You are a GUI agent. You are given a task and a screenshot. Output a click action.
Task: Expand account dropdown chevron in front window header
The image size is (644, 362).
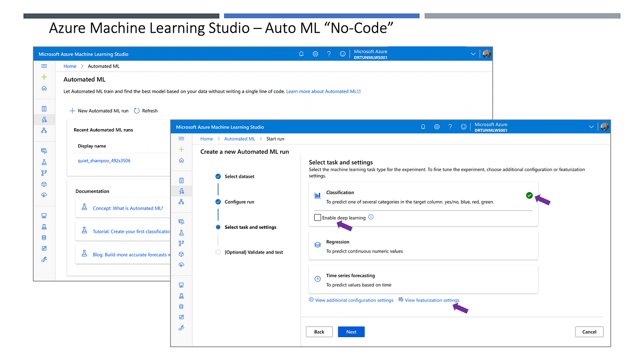(x=592, y=127)
